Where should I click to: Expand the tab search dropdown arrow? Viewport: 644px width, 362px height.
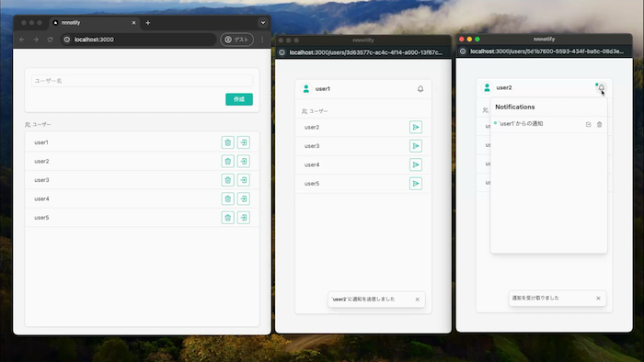(263, 23)
